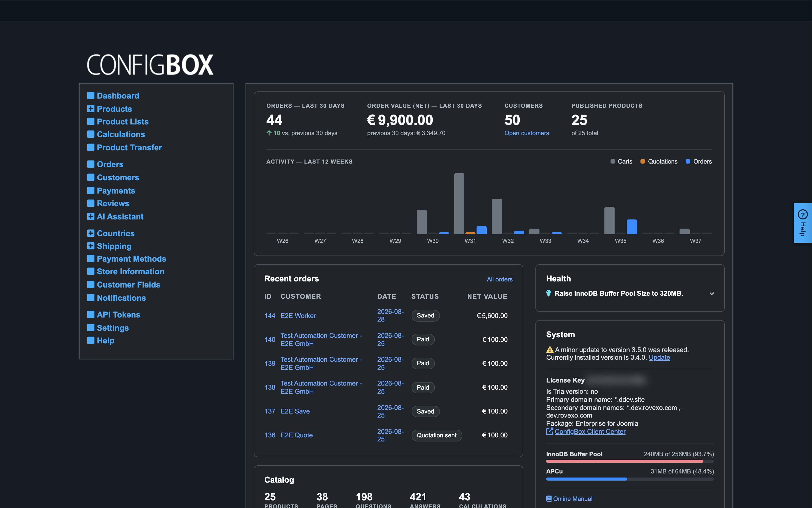The image size is (812, 508).
Task: Open the Payment Methods menu entry
Action: 131,259
